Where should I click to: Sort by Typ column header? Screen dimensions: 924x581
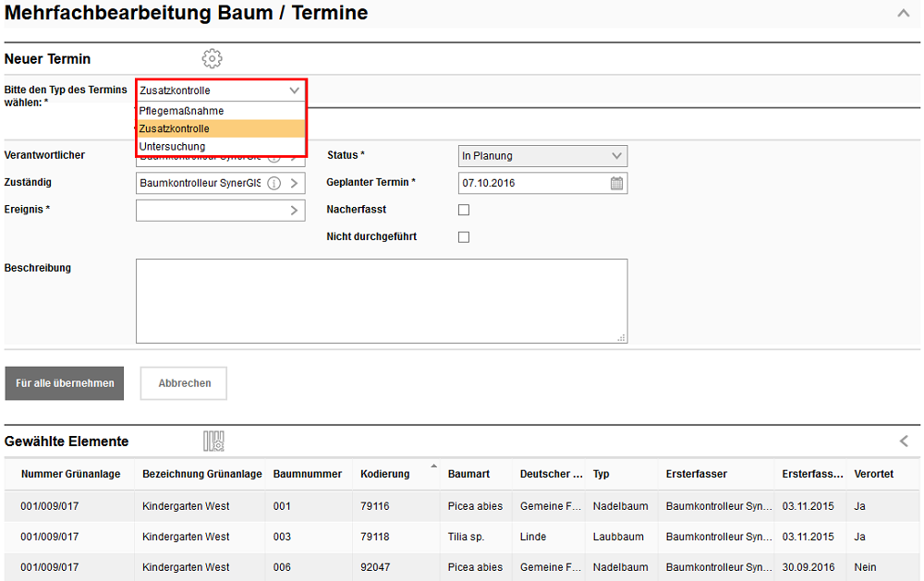(602, 474)
